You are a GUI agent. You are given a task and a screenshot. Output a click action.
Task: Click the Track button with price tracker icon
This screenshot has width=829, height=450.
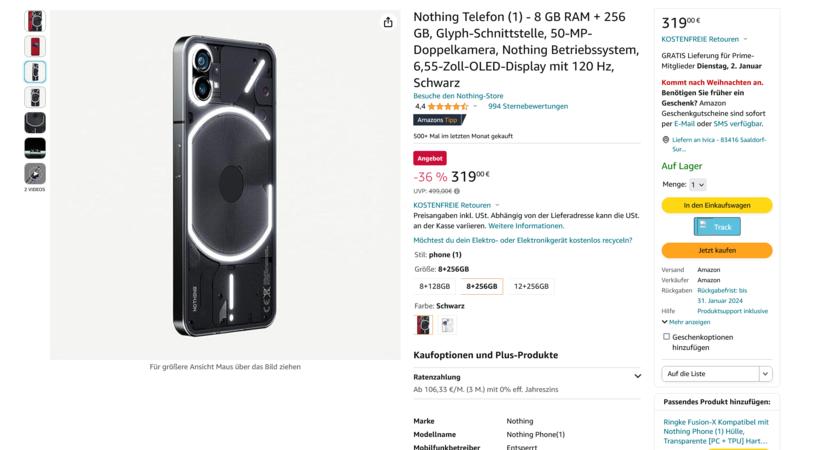(717, 227)
